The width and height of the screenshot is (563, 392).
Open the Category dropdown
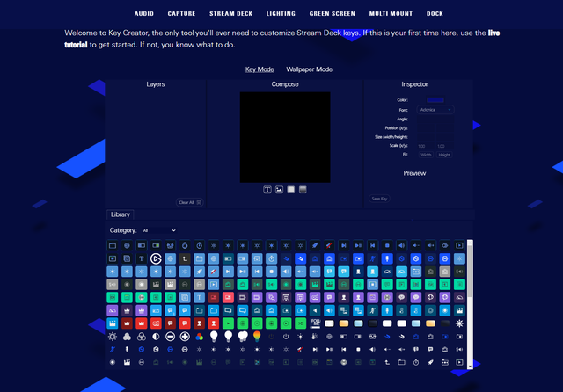(158, 230)
